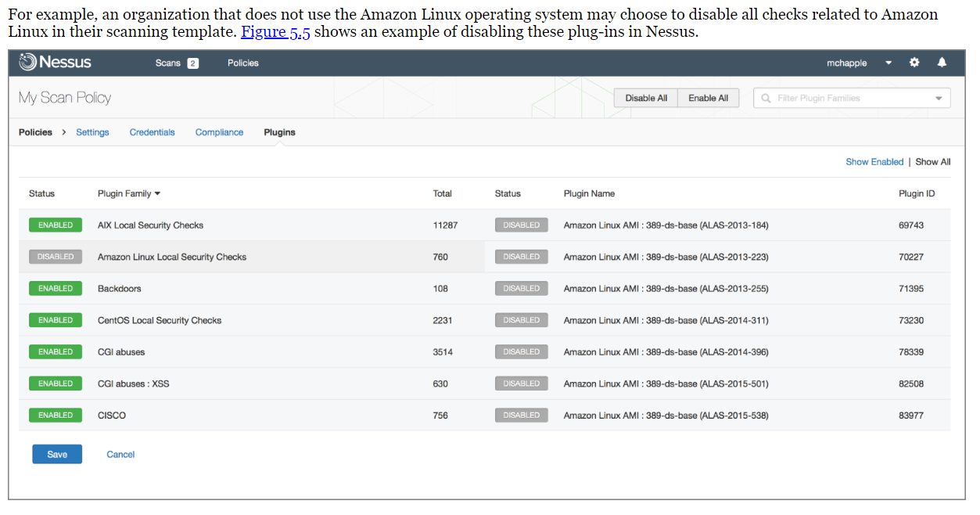The height and width of the screenshot is (515, 980).
Task: Toggle ENABLED status for CGI abuses : XSS
Action: (x=56, y=384)
